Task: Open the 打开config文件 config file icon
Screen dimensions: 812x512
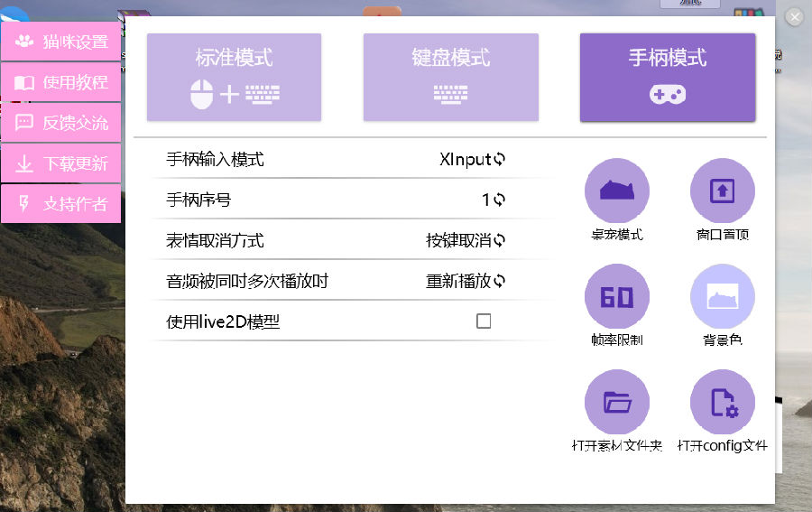Action: click(722, 403)
